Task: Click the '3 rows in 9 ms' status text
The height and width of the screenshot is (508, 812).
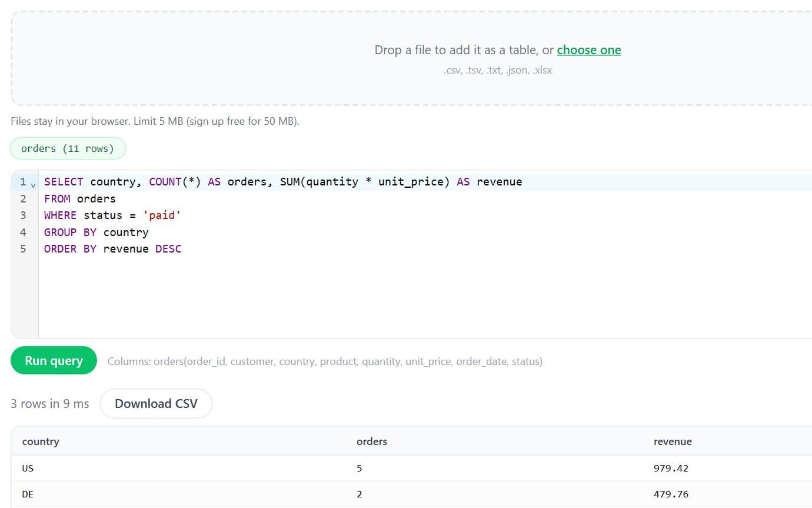Action: click(50, 404)
